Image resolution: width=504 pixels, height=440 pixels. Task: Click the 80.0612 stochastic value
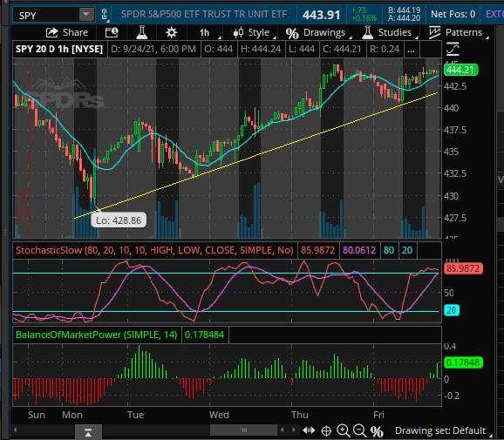(359, 250)
